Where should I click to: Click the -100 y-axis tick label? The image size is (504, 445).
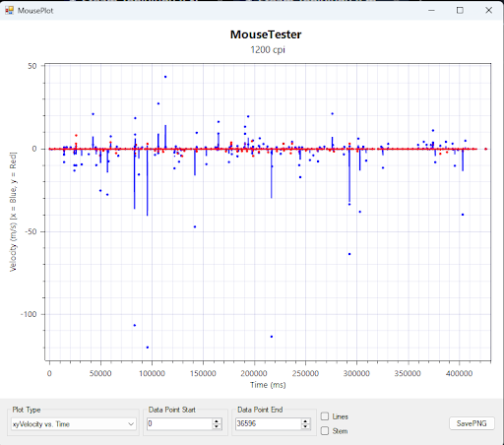click(x=29, y=314)
